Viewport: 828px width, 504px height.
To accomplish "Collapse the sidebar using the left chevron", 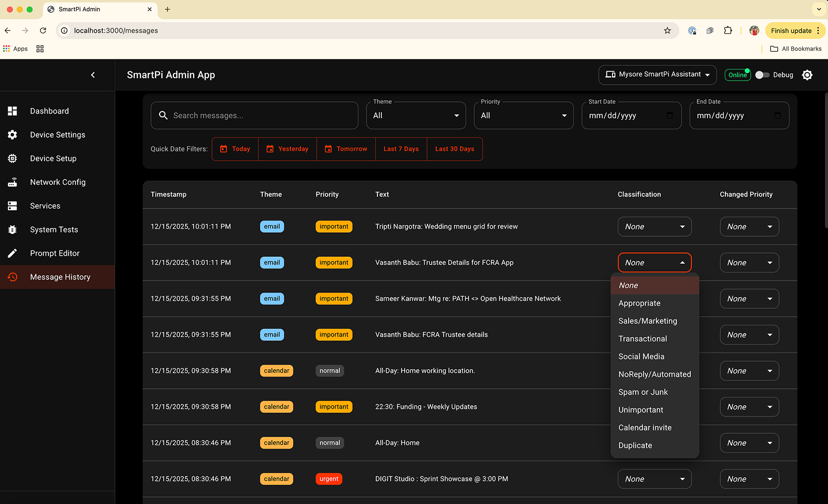I will [93, 75].
